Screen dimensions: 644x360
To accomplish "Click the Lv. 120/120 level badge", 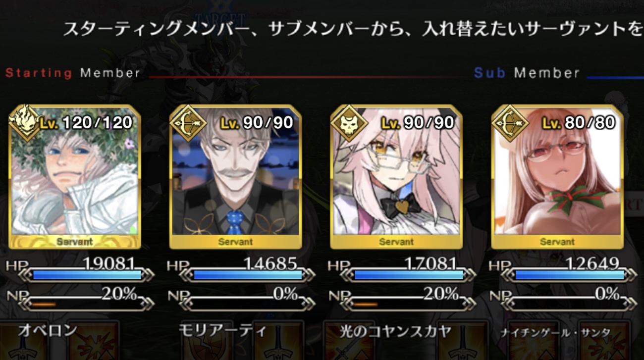I will pos(86,122).
